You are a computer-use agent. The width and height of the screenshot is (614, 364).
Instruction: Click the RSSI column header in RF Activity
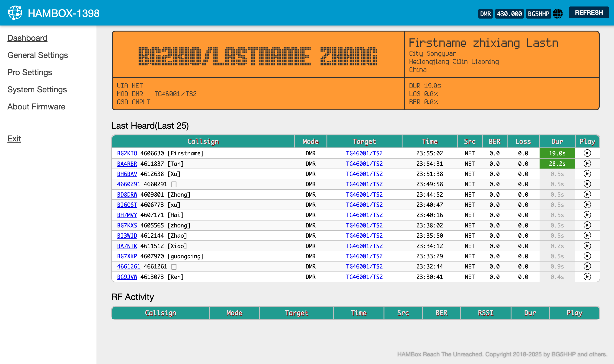(x=486, y=313)
